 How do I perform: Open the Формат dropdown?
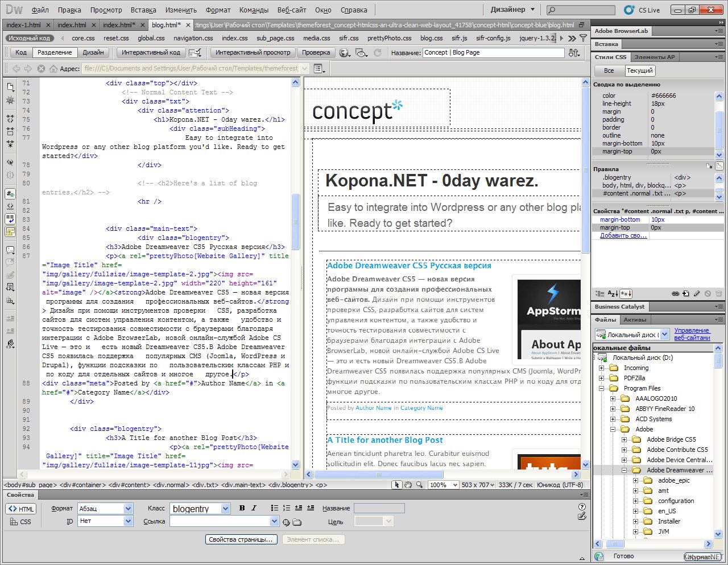128,508
